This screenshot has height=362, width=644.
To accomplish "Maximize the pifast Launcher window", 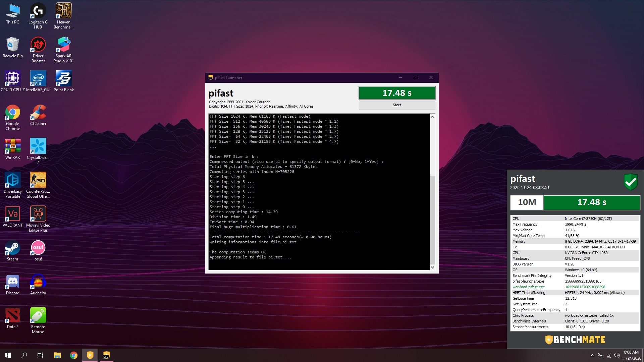I will 416,77.
